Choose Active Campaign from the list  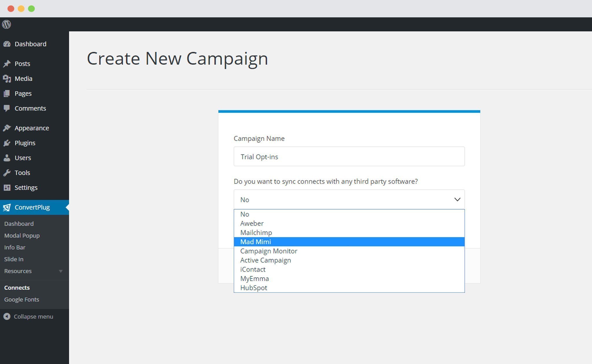(x=349, y=260)
